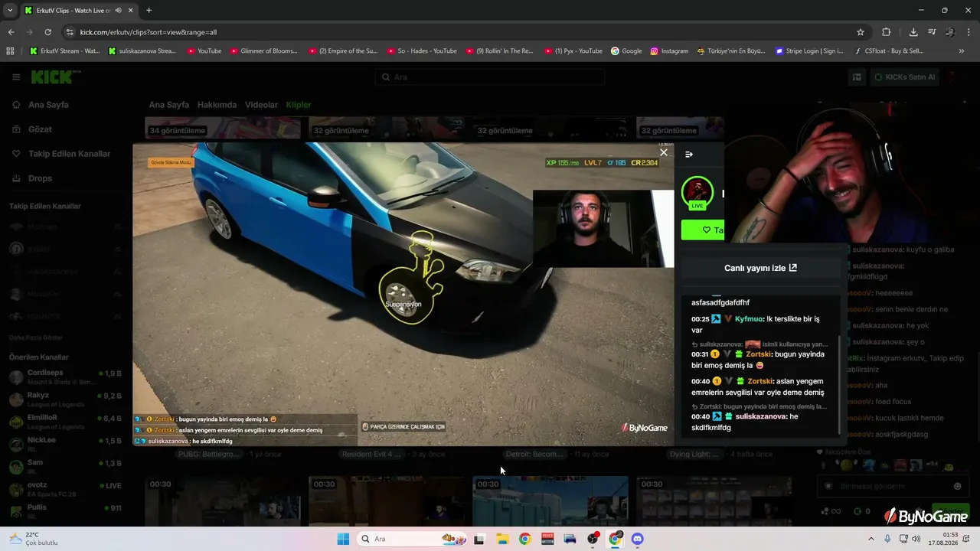
Task: Open the taskbar volume control
Action: [x=916, y=539]
